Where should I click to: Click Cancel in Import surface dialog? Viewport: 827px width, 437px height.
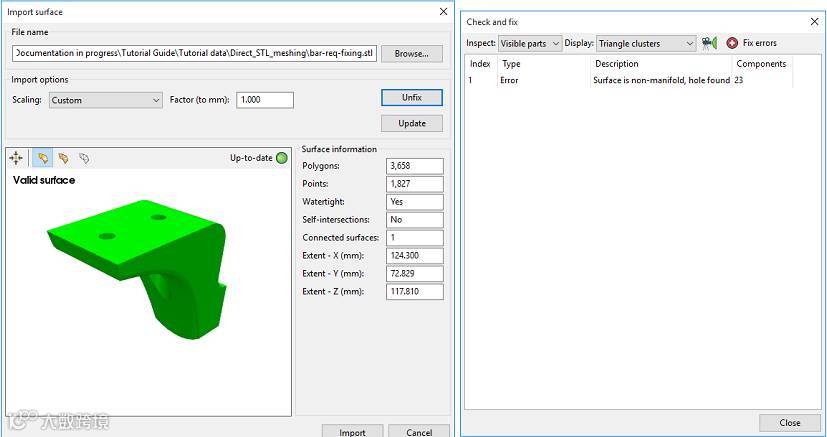point(419,431)
